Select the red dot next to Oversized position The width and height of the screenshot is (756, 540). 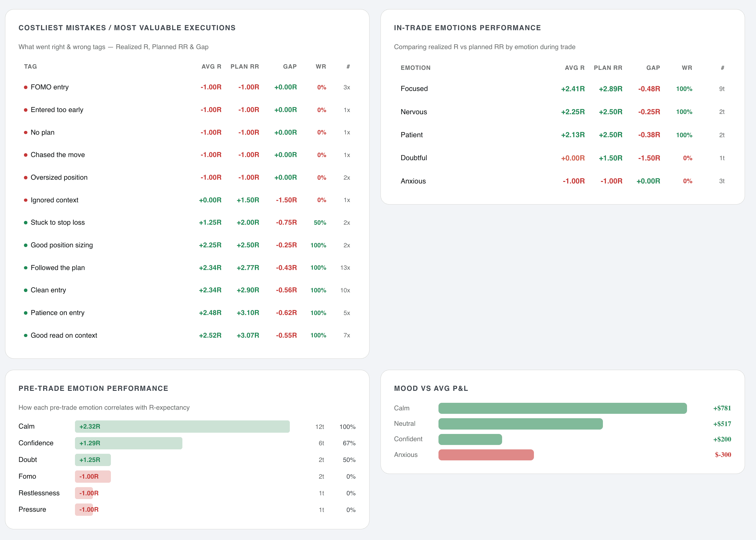coord(26,177)
